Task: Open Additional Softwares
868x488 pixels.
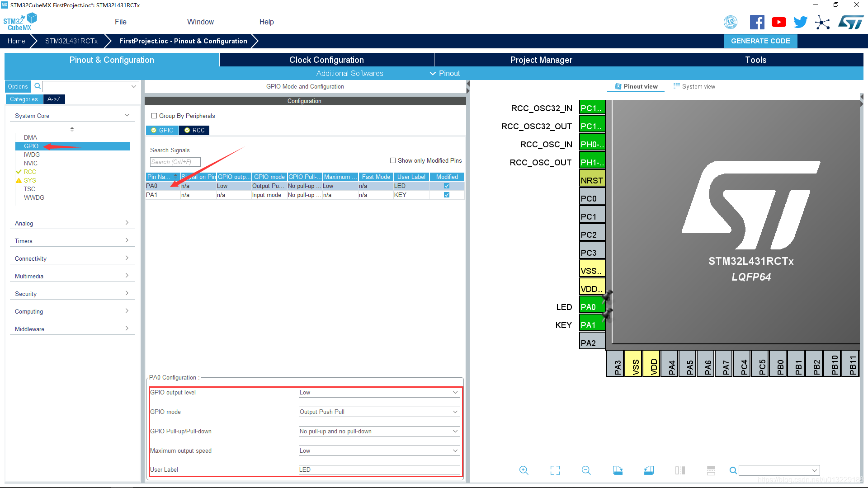Action: point(349,73)
